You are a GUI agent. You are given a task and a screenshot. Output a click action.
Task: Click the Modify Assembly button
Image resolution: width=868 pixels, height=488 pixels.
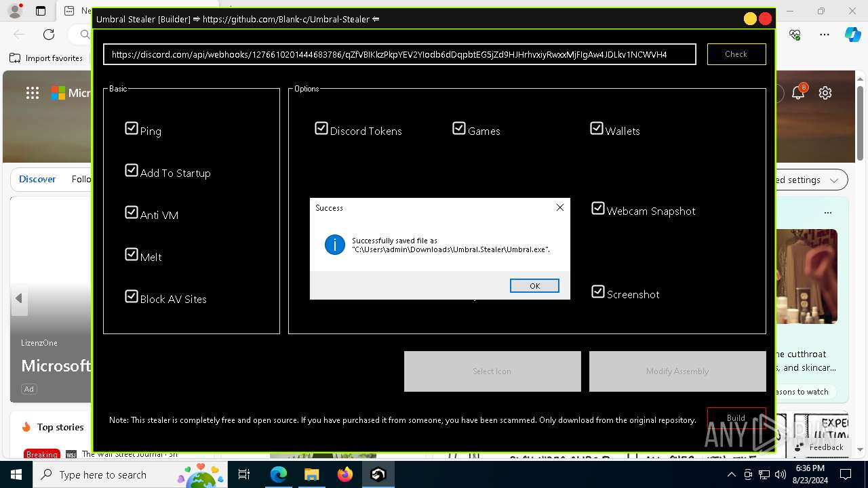[677, 371]
